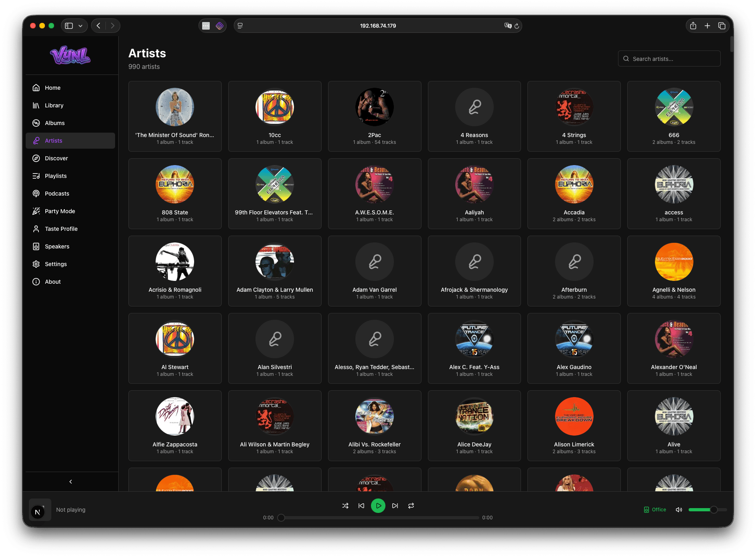
Task: Click the VYNL logo
Action: (x=70, y=55)
